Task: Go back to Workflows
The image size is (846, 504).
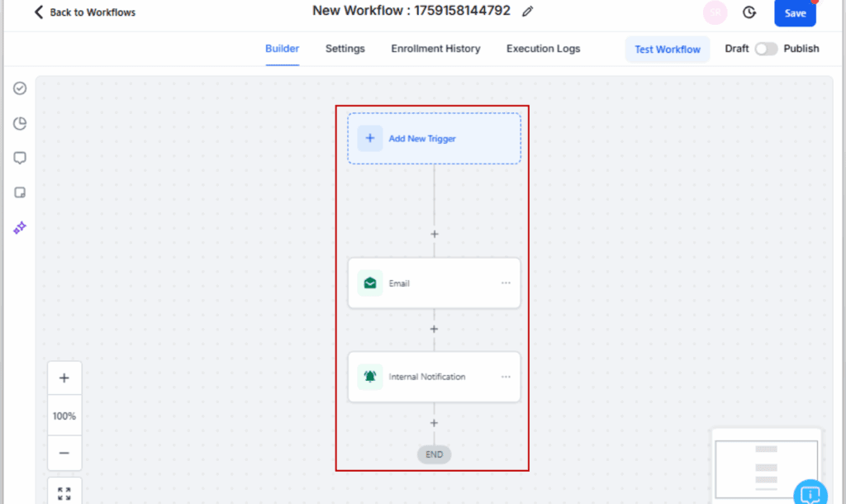Action: (x=84, y=12)
